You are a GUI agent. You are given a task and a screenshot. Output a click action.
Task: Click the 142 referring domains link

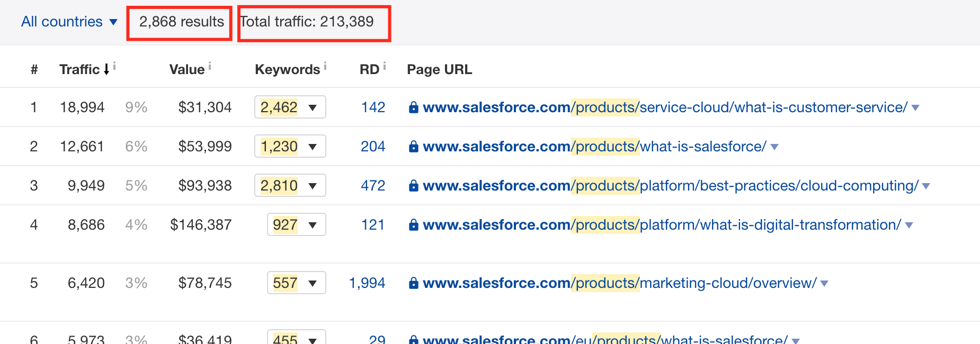[x=373, y=107]
